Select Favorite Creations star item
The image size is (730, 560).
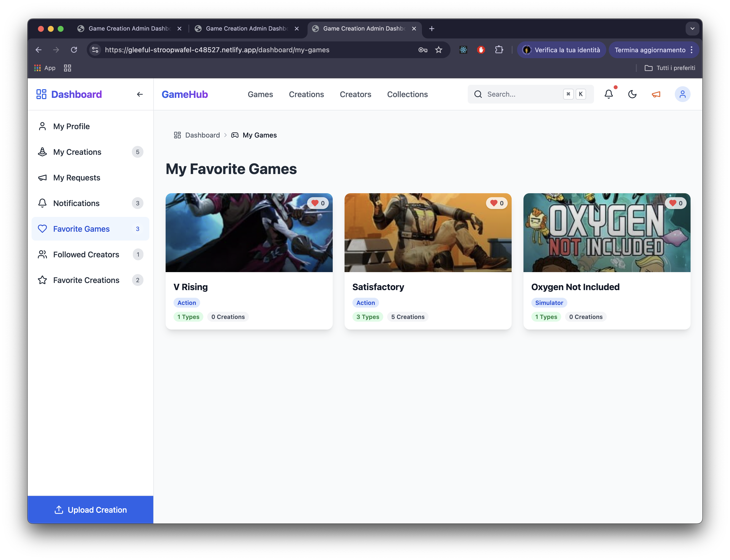click(x=86, y=280)
